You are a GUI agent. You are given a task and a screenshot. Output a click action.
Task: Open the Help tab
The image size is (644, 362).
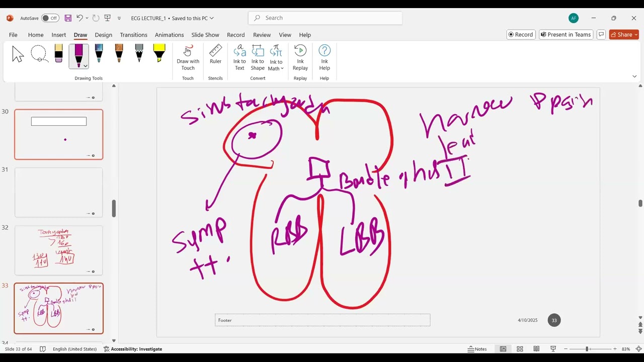(305, 35)
